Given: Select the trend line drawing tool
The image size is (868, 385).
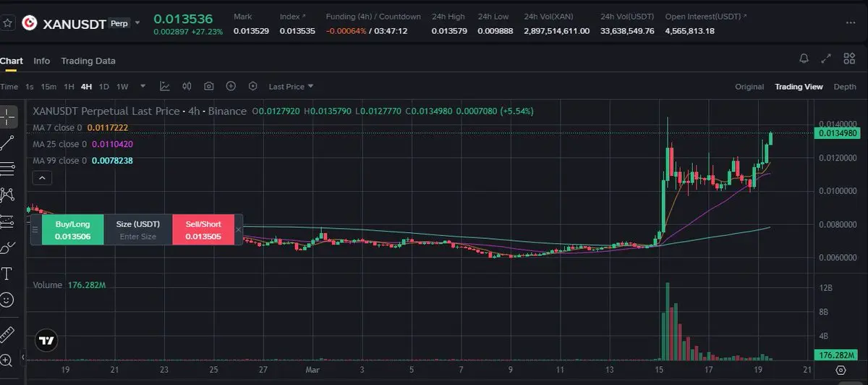Looking at the screenshot, I should point(7,143).
